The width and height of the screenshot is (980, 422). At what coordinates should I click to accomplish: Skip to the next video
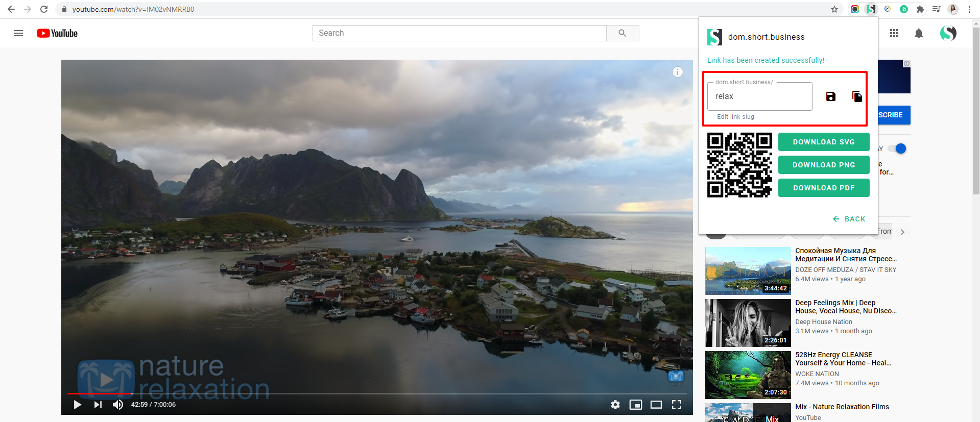pyautogui.click(x=98, y=405)
